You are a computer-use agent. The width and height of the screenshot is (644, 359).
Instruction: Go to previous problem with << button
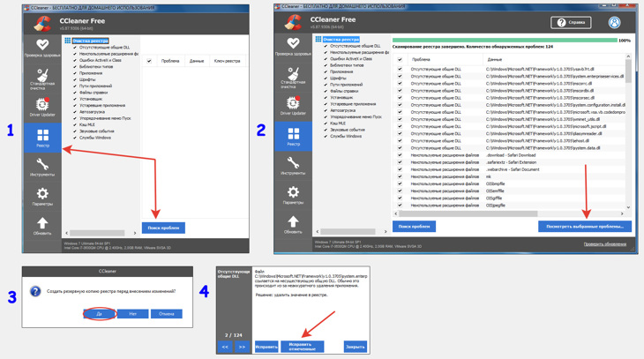pos(225,347)
